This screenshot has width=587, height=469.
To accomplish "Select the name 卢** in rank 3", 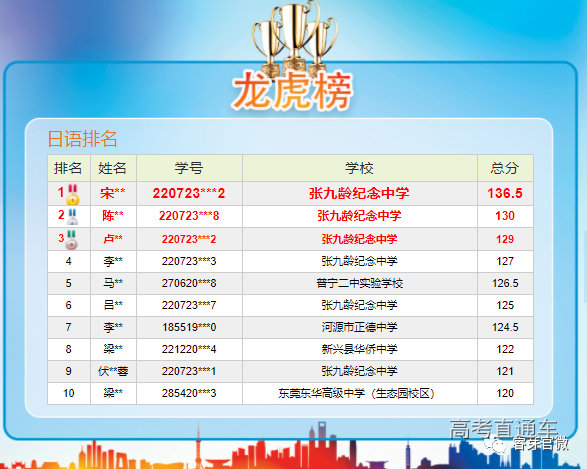I will click(x=113, y=239).
